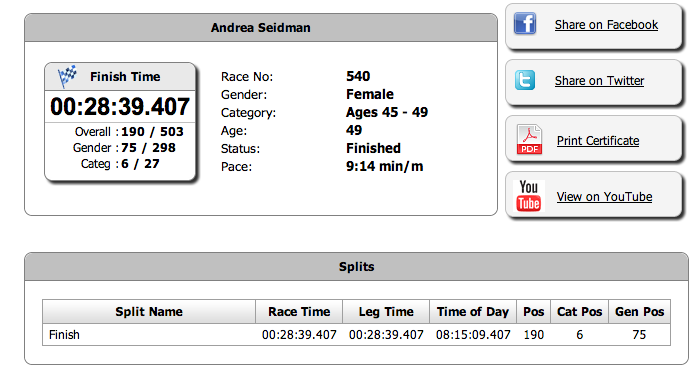Screen dimensions: 698x377
Task: Click the checkered flag icon
Action: [x=67, y=76]
